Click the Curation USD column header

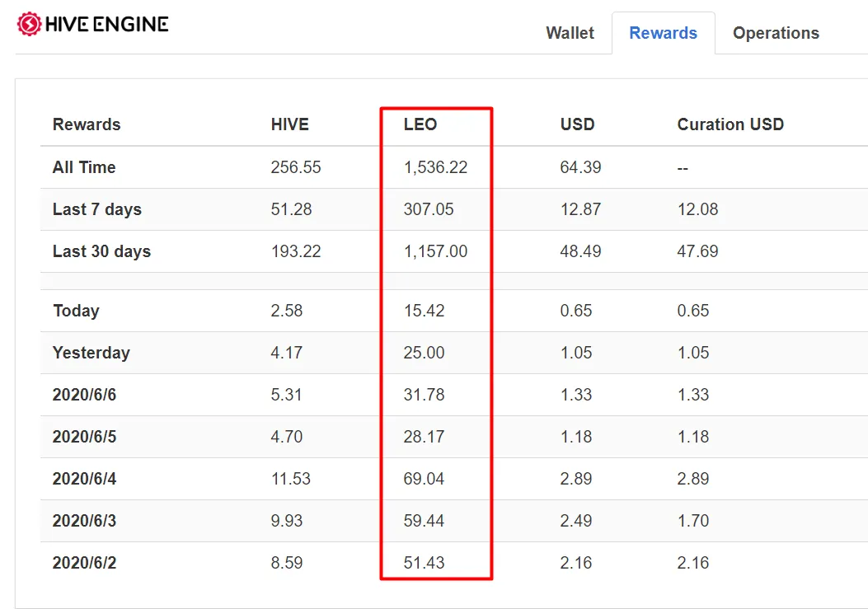click(x=730, y=124)
